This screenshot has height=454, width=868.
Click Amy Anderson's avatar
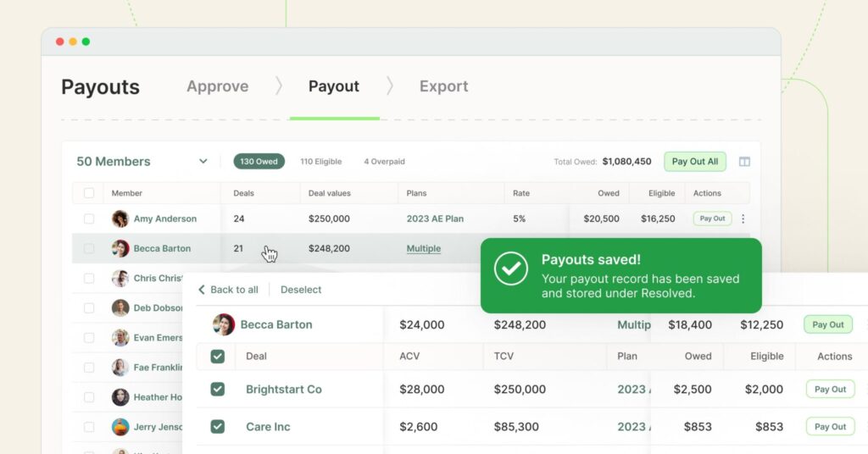tap(120, 219)
